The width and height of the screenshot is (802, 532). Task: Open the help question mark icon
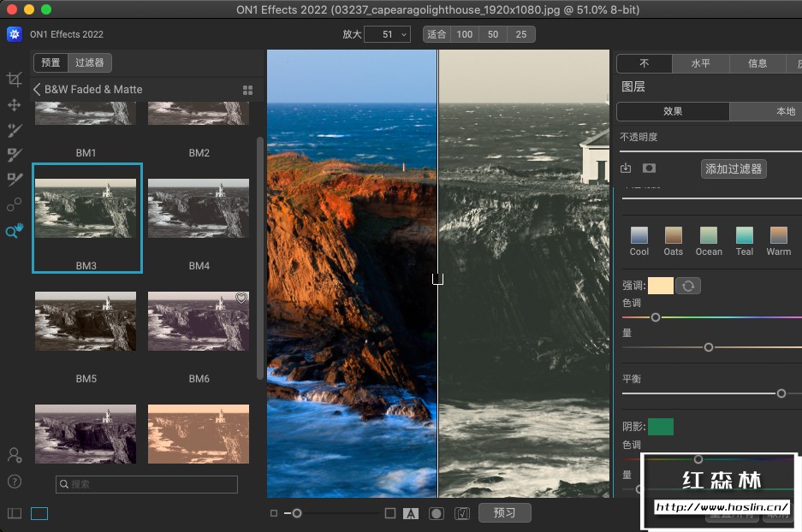[14, 482]
